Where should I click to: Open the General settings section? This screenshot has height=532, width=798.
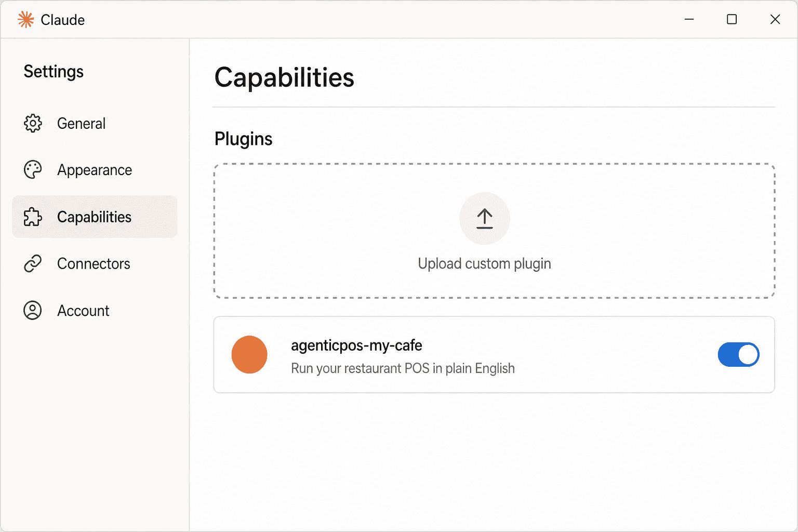(x=95, y=123)
